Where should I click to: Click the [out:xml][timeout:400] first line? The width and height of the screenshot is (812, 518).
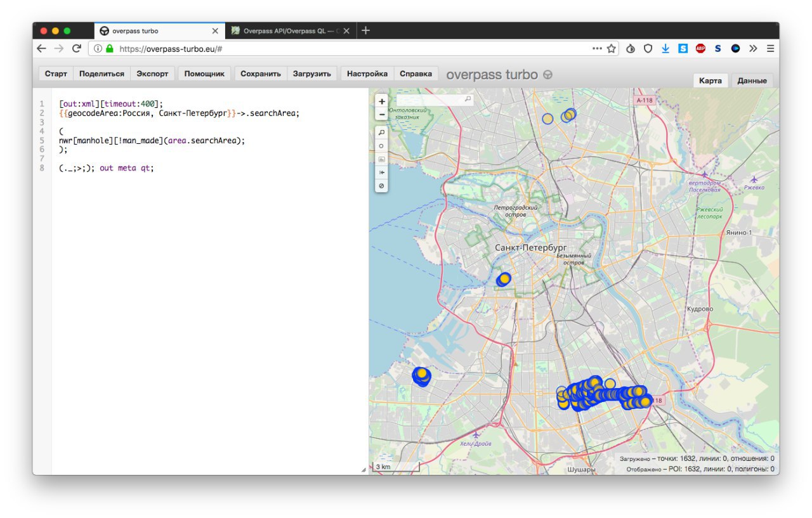(x=111, y=104)
